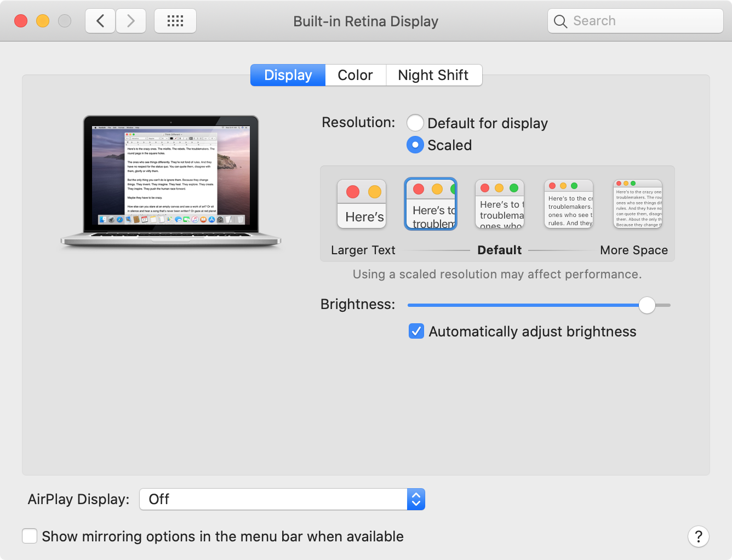The height and width of the screenshot is (560, 732).
Task: Choose the Default scaled resolution thumbnail
Action: coord(500,204)
